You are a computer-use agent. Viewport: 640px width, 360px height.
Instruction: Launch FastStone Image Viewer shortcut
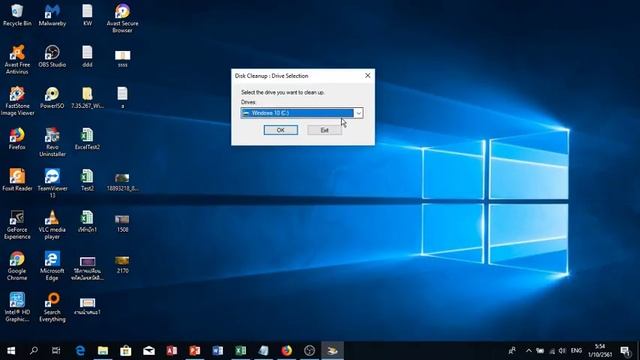[x=17, y=101]
